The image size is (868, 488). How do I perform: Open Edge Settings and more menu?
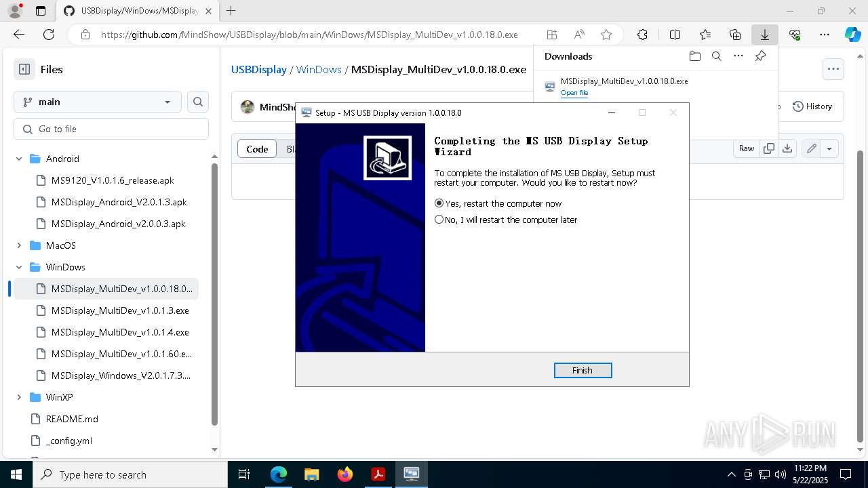coord(825,35)
